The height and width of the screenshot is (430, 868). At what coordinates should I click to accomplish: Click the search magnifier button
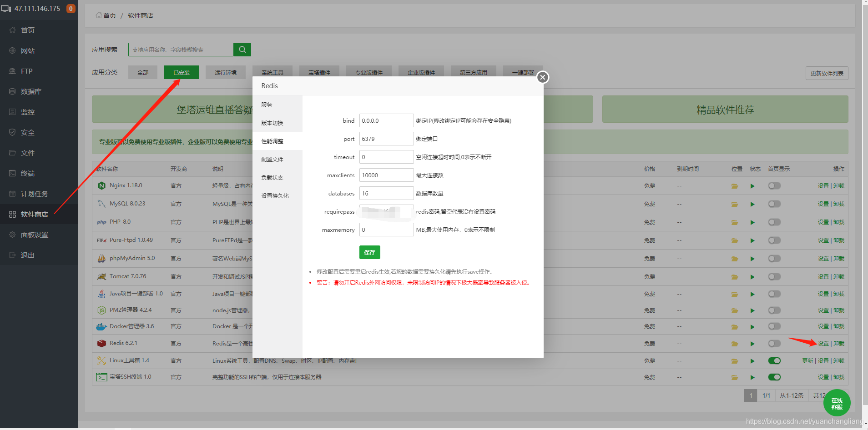(242, 50)
